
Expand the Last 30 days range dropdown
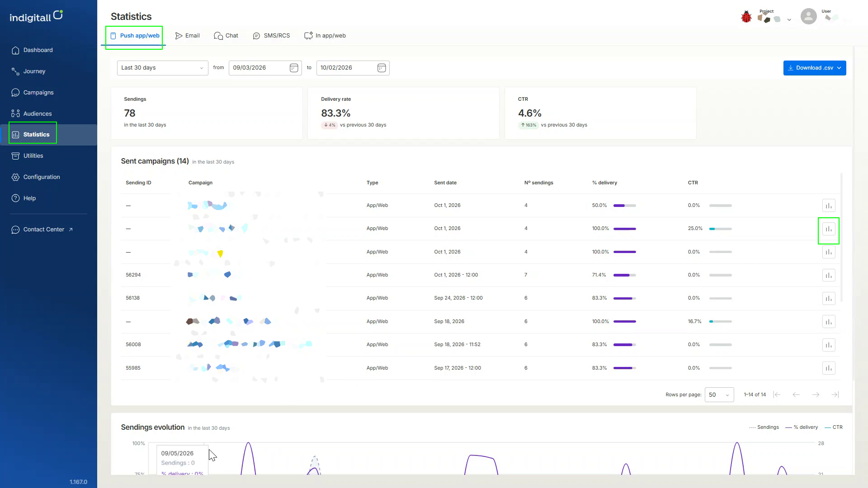click(162, 68)
